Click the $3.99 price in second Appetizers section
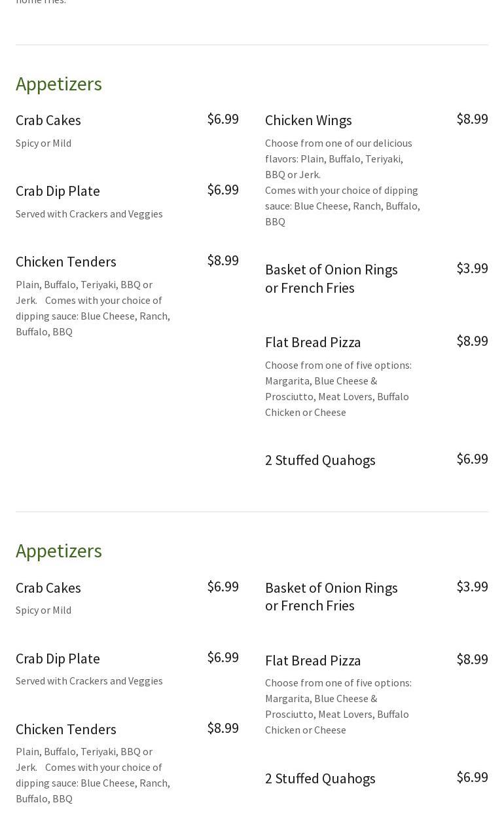Screen dimensions: 504x839 (472, 587)
